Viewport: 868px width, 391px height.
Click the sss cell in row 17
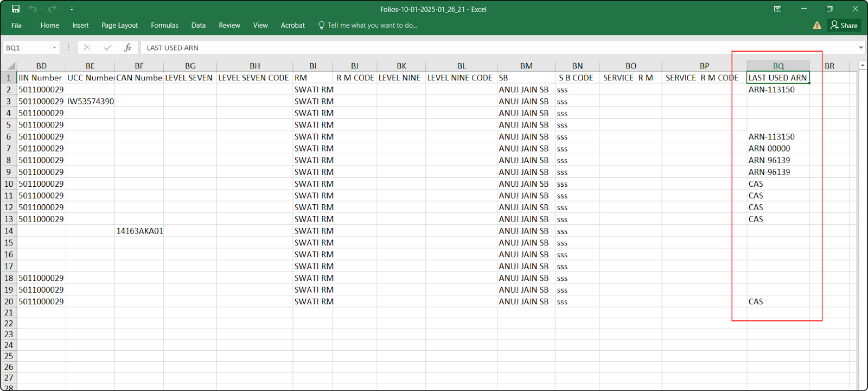(x=577, y=266)
